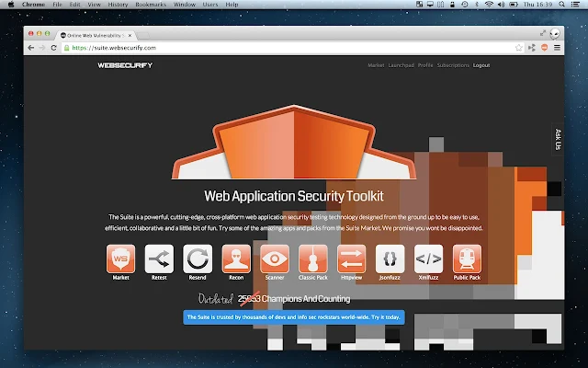Click the Wi-Fi status icon
Screen dimensions: 588x368
pyautogui.click(x=489, y=5)
